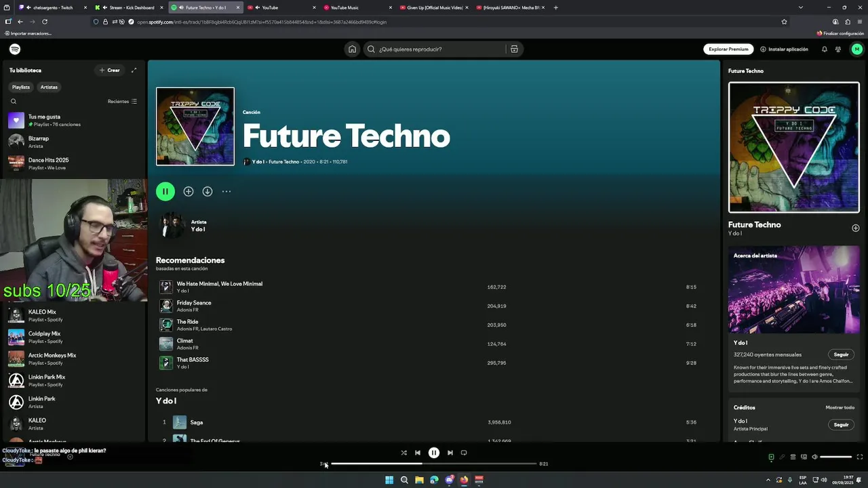Open Dance Hits 2025 playlist
868x488 pixels.
(73, 163)
